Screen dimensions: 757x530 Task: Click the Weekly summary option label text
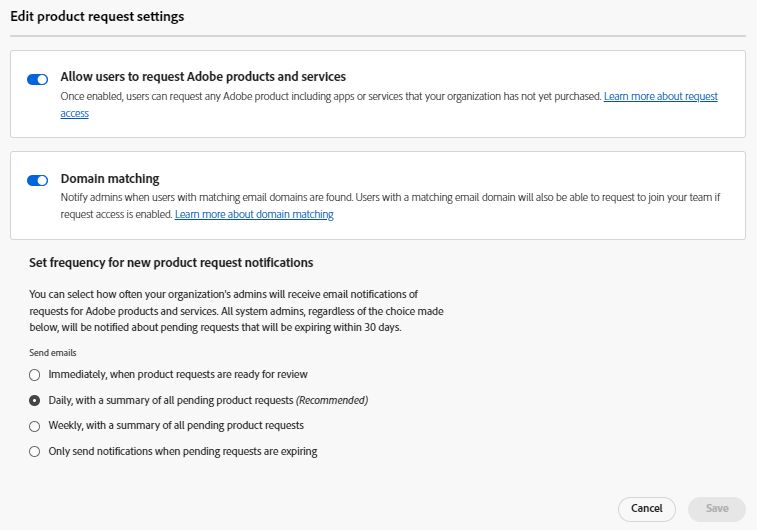point(176,425)
